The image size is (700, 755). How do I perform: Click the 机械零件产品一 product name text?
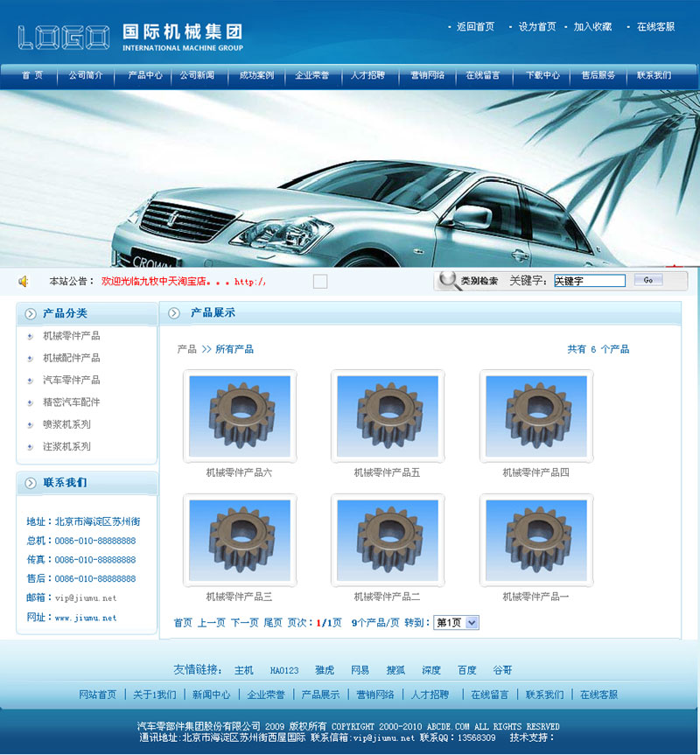pos(535,597)
